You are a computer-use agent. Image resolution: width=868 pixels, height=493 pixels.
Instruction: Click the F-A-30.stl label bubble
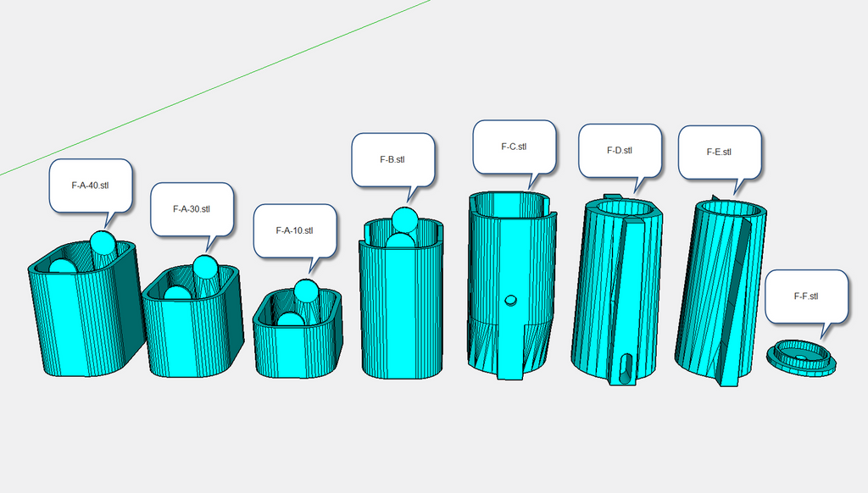click(192, 209)
